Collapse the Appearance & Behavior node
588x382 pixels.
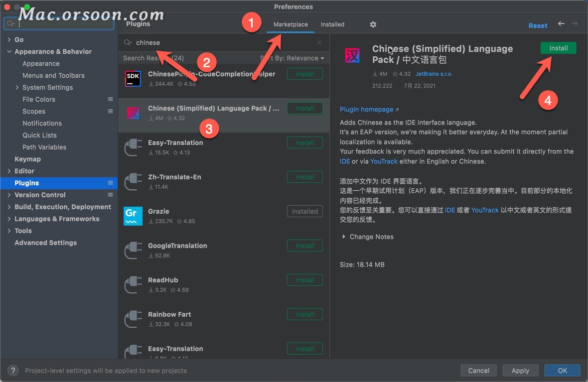pyautogui.click(x=9, y=51)
